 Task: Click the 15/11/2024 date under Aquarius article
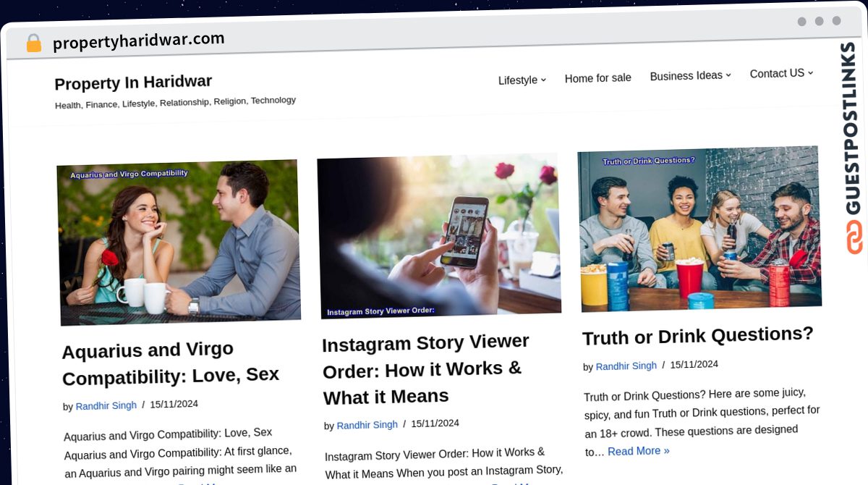[174, 405]
